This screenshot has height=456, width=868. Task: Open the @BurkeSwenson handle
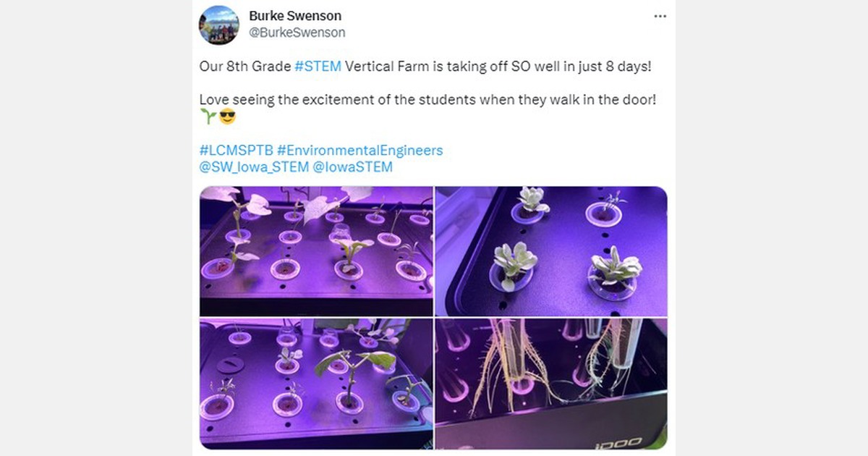(297, 33)
